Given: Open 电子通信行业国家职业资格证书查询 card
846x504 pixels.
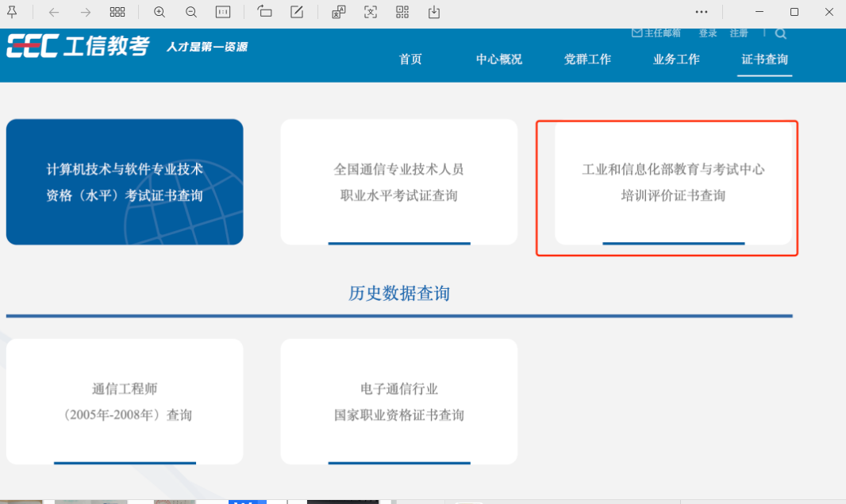Looking at the screenshot, I should tap(398, 402).
